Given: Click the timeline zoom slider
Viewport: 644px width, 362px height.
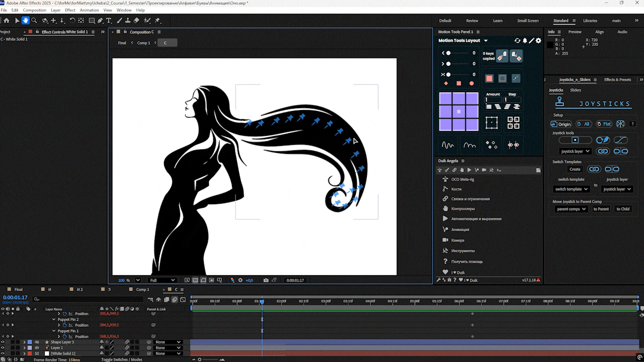Looking at the screenshot, I should (x=200, y=359).
